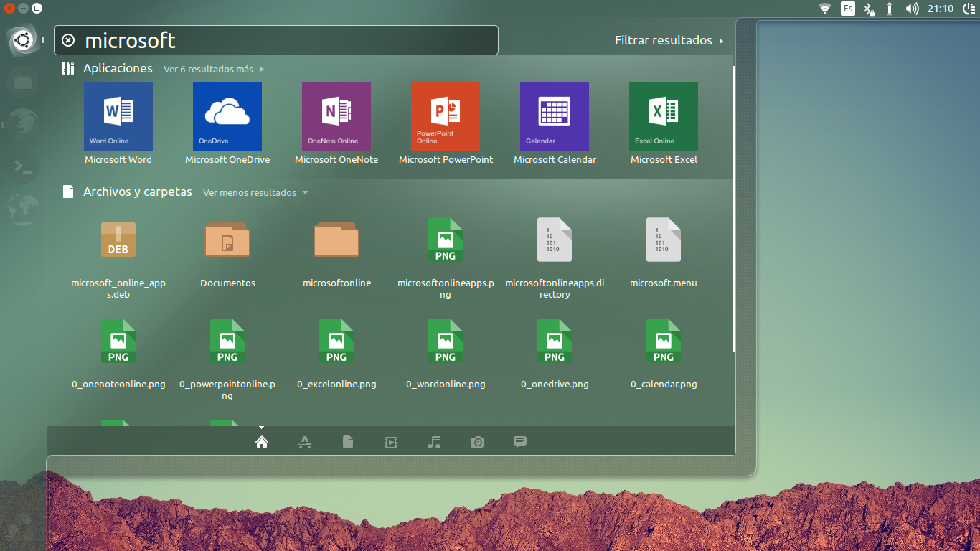The image size is (980, 551).
Task: Open the Wi-Fi network indicator
Action: pyautogui.click(x=825, y=9)
